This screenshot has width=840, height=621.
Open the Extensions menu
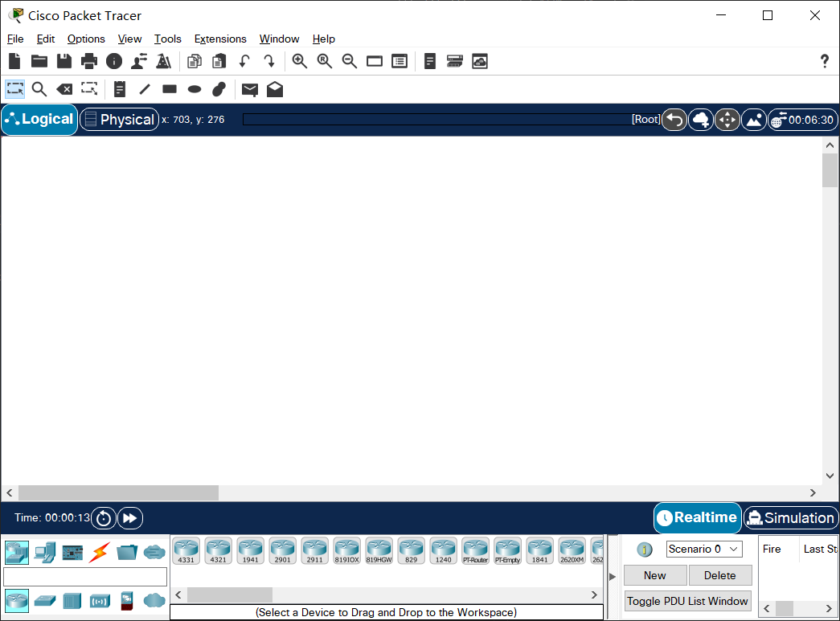pyautogui.click(x=220, y=39)
